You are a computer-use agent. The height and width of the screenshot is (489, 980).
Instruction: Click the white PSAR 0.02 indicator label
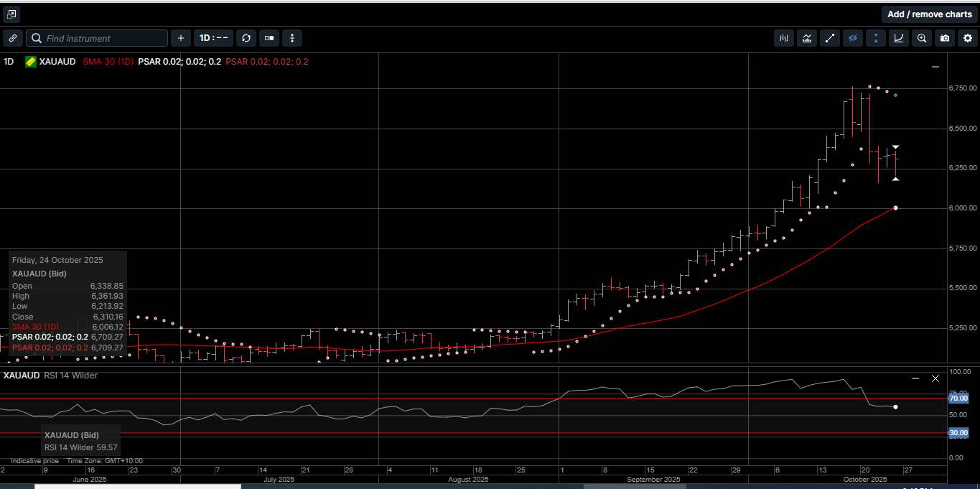coord(179,62)
